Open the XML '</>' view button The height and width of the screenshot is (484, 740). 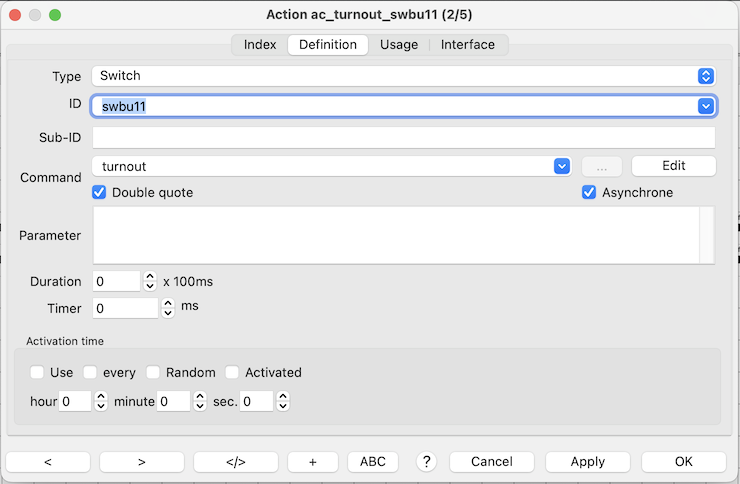235,461
